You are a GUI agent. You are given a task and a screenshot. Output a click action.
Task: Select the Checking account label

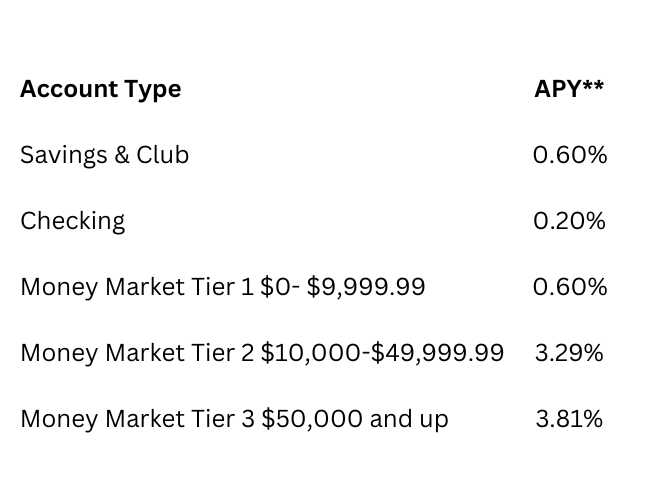click(x=72, y=221)
